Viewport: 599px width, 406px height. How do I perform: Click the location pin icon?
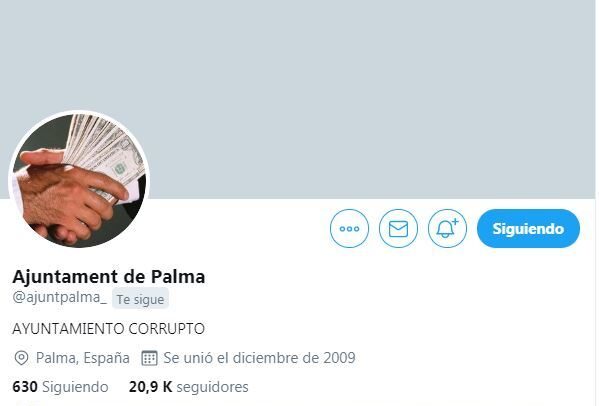pyautogui.click(x=21, y=358)
